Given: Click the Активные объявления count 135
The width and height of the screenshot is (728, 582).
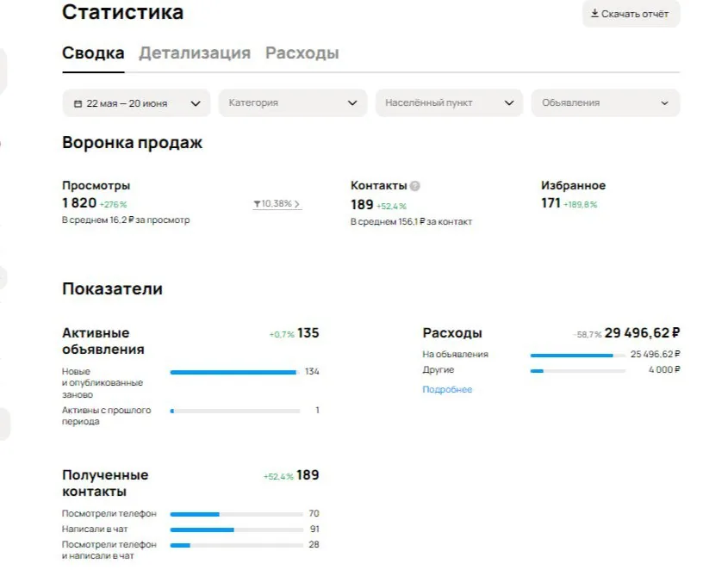Looking at the screenshot, I should coord(308,333).
